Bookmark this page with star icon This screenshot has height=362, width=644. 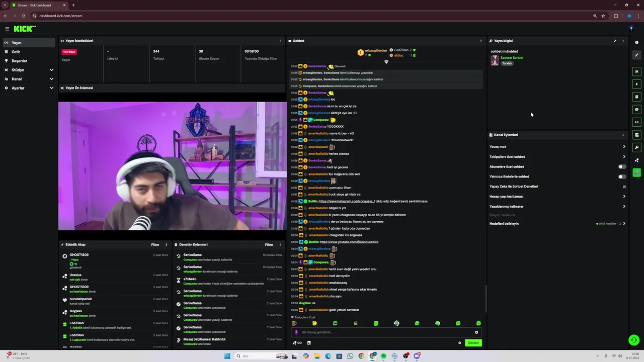603,16
